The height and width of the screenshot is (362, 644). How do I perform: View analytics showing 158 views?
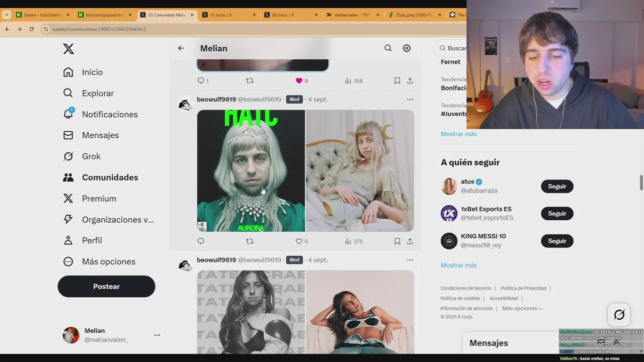tap(354, 80)
